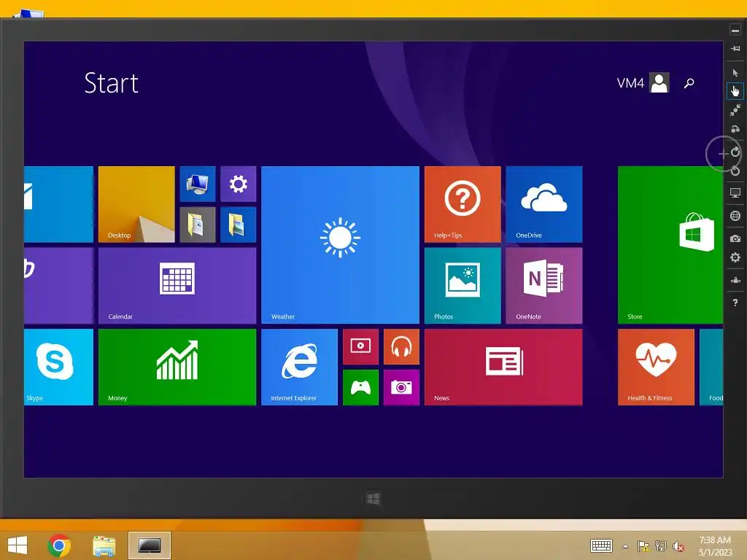
Task: Open the Music headphones tile
Action: pos(402,346)
